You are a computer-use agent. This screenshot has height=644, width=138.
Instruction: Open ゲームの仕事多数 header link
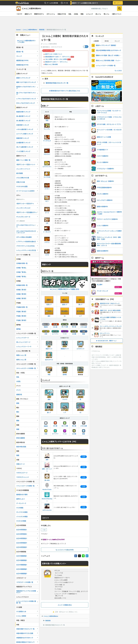[x=51, y=3]
